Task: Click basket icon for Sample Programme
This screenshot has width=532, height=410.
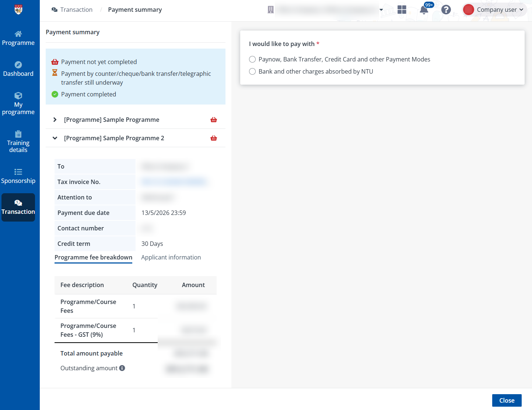Action: (x=214, y=120)
